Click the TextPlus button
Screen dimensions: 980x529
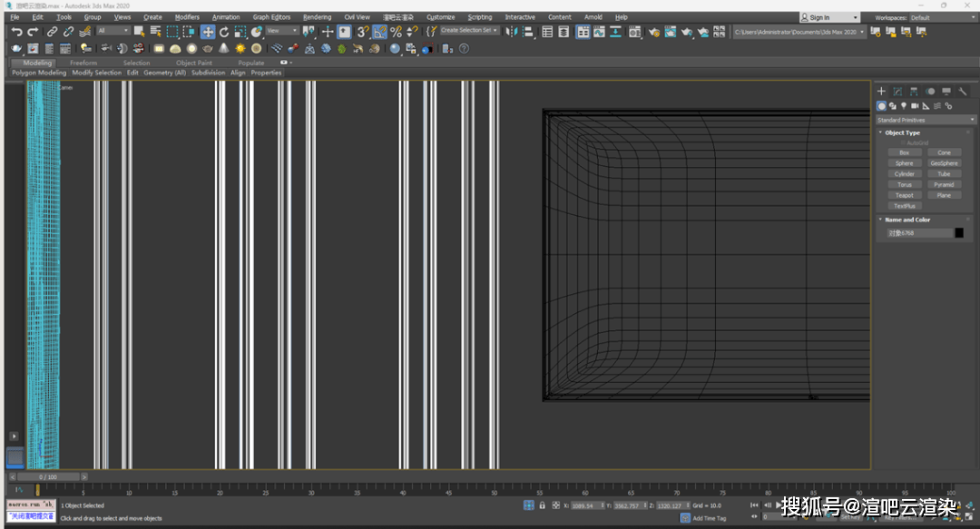tap(905, 206)
